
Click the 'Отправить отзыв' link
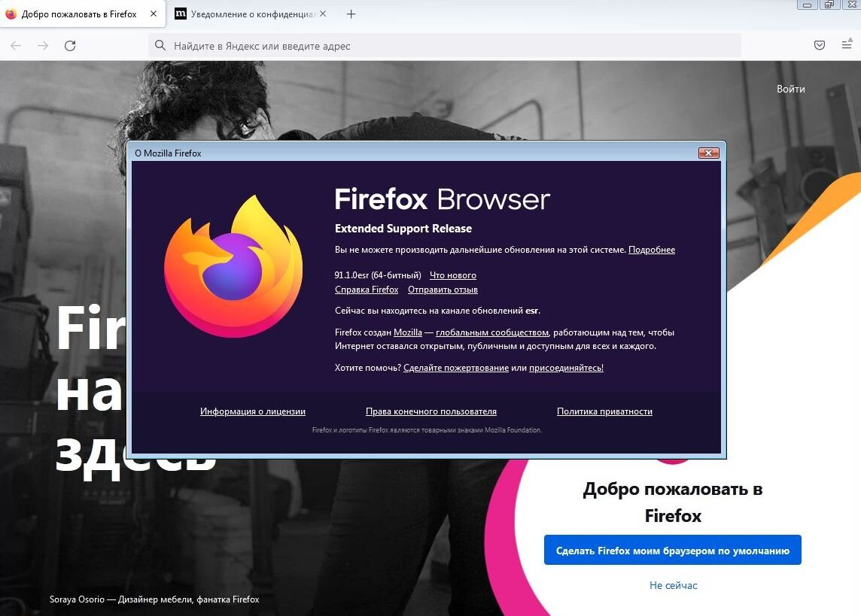tap(443, 290)
